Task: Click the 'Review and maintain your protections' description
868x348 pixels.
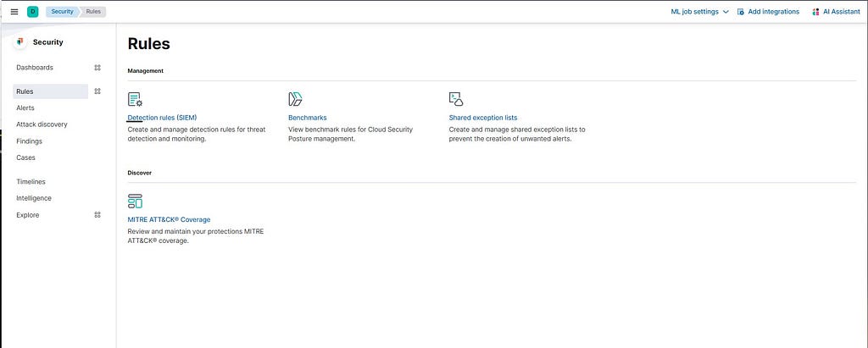Action: 196,236
